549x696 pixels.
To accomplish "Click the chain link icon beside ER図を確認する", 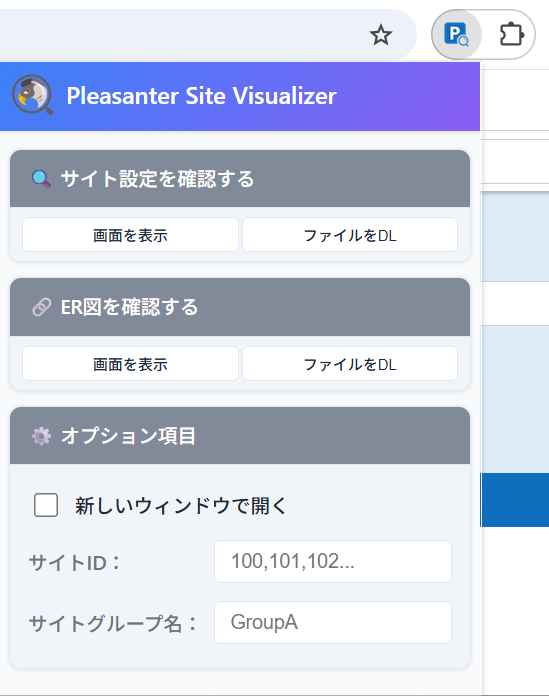I will [41, 308].
